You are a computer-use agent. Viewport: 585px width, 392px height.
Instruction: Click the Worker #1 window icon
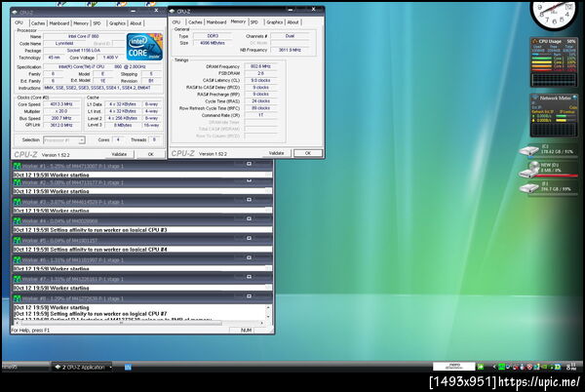click(x=17, y=166)
